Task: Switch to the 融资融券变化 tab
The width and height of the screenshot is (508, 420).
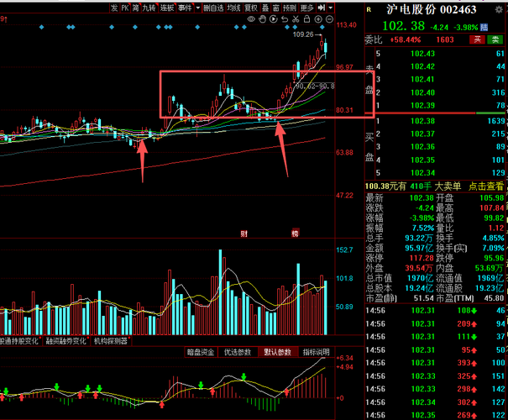Action: click(66, 341)
